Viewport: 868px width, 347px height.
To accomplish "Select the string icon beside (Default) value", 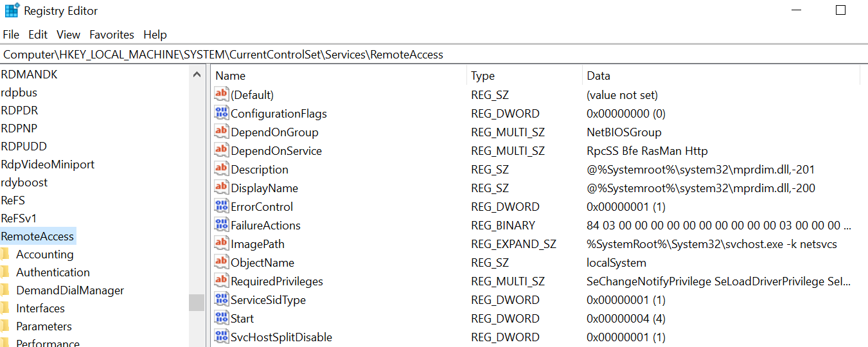I will (x=222, y=94).
